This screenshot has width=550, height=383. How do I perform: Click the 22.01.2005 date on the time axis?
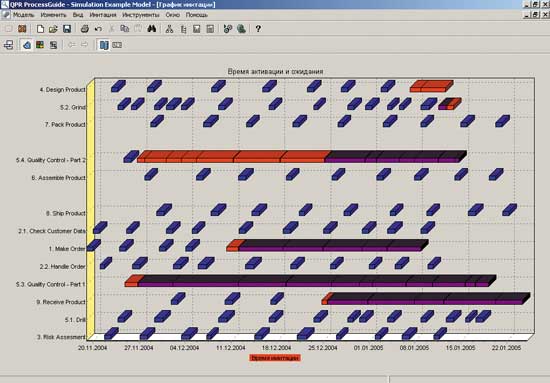[x=506, y=348]
